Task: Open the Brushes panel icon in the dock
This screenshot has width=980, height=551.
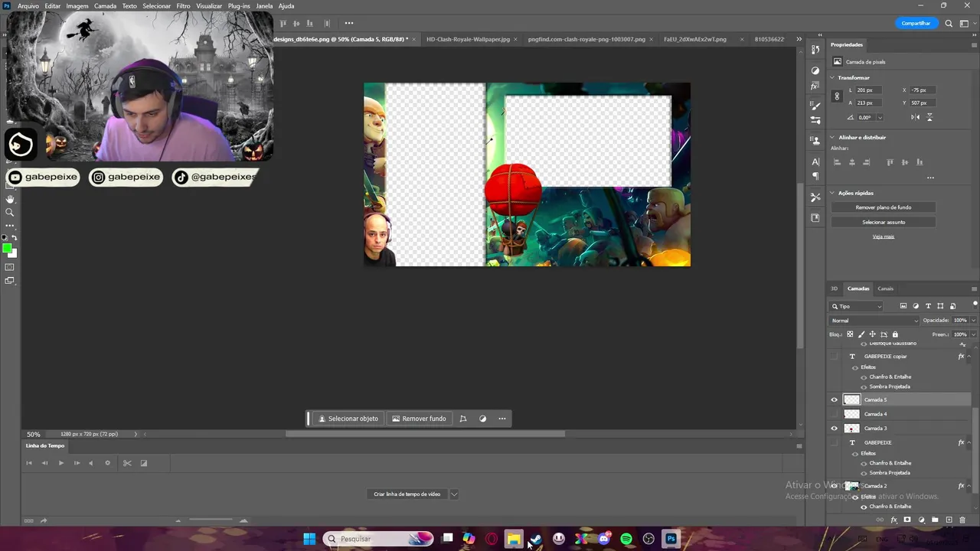Action: (815, 106)
